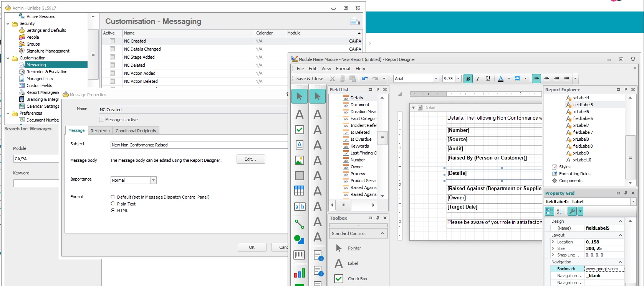
Task: Open the font color picker swatch
Action: coord(501,79)
